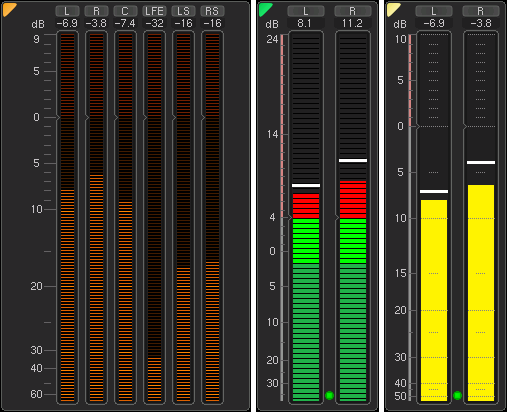Click the 11.2 peak readout value

pos(352,23)
